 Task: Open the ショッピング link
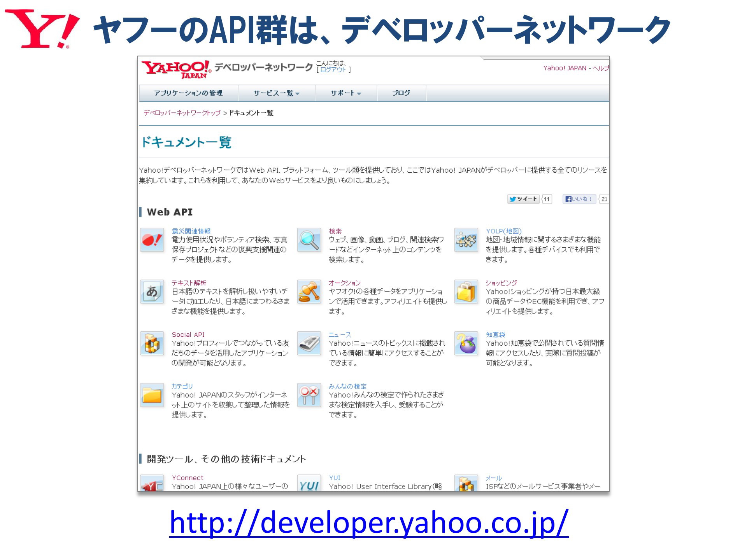(501, 283)
